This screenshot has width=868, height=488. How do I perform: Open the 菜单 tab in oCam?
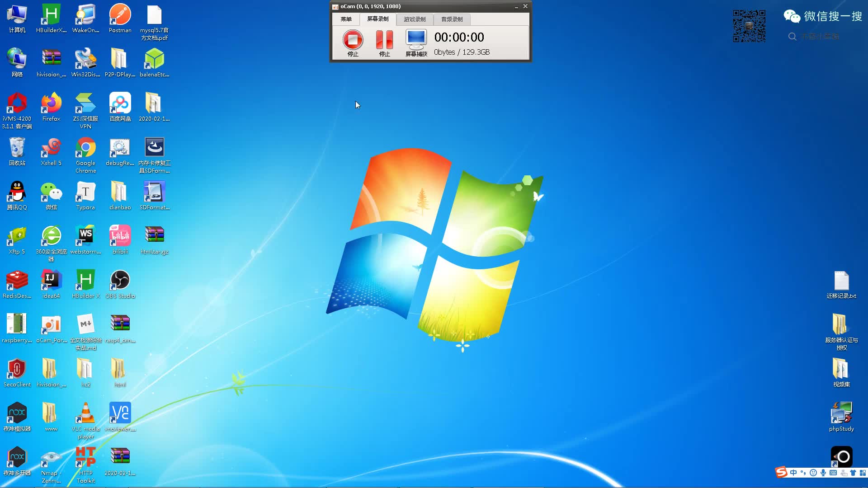pos(346,19)
